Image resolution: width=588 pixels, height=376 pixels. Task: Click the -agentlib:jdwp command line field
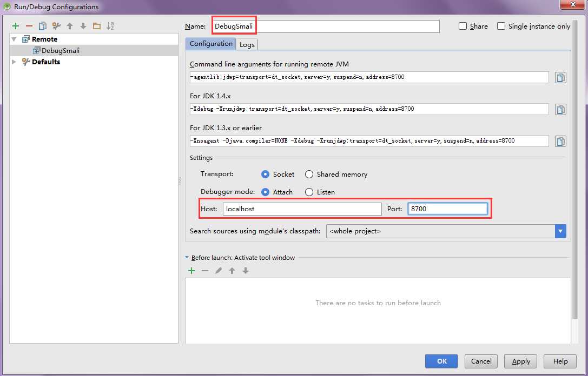click(369, 77)
